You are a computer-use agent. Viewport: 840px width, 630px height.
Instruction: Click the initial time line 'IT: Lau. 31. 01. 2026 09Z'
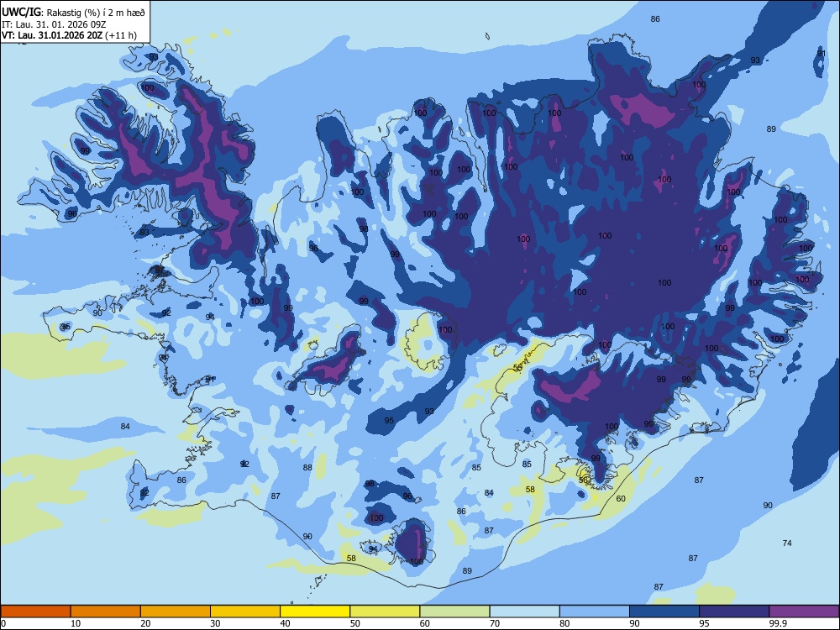(x=54, y=24)
